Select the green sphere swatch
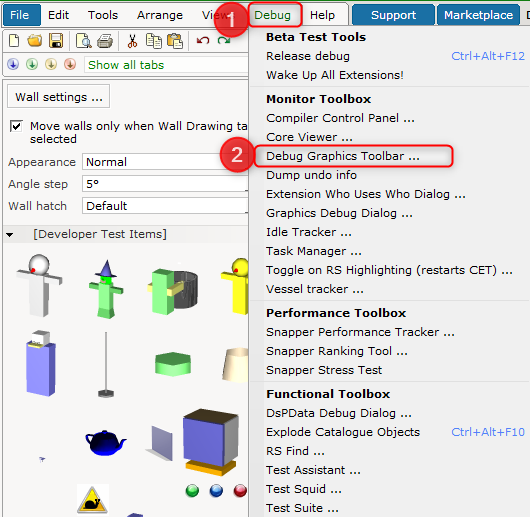 (x=192, y=491)
